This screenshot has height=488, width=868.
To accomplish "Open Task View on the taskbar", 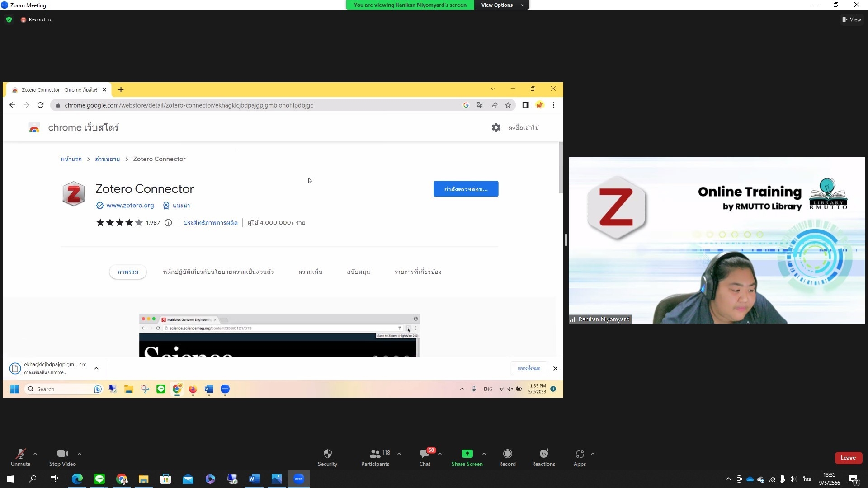I will tap(54, 479).
